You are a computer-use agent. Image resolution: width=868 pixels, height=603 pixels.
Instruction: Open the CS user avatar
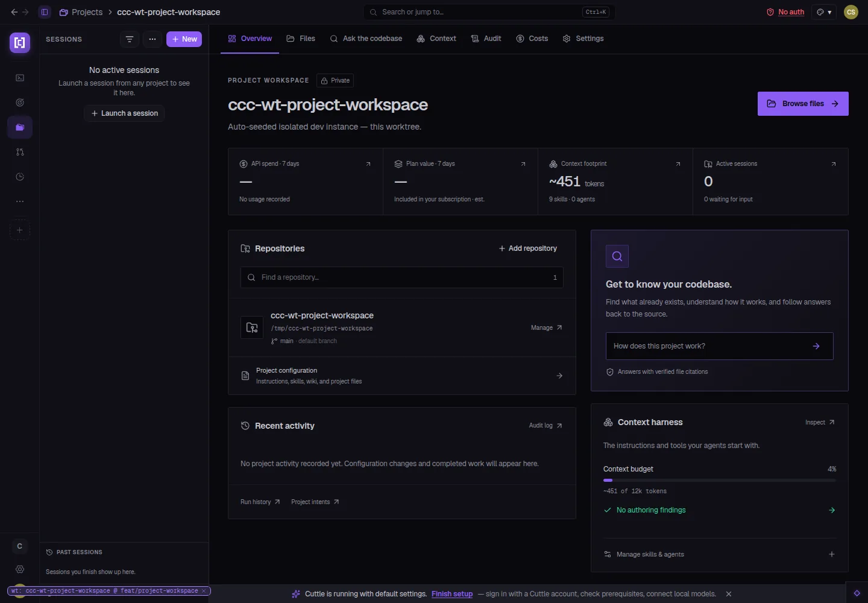point(851,12)
